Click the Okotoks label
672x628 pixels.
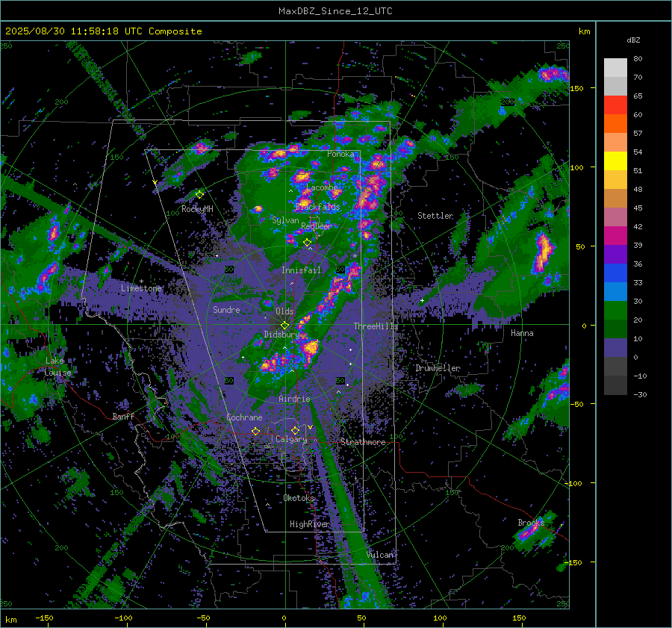click(x=299, y=498)
